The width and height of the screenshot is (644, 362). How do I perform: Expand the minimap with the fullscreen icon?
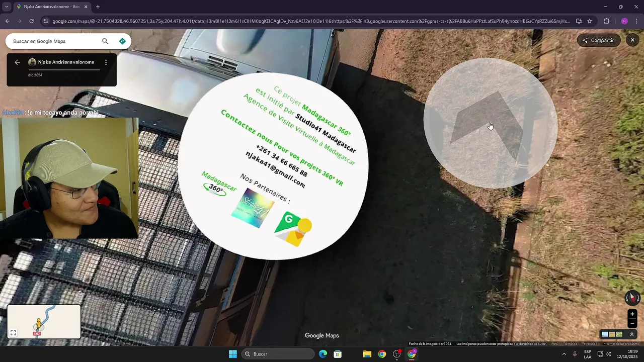tap(14, 333)
